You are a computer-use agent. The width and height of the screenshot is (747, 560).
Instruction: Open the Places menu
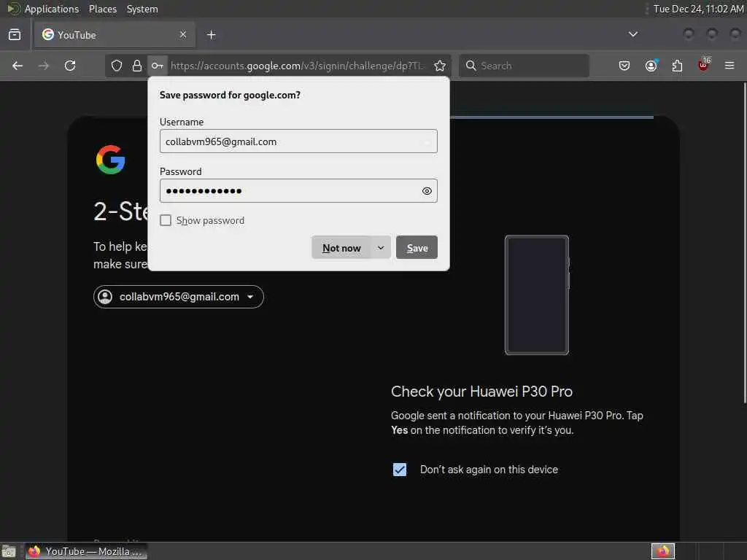102,9
